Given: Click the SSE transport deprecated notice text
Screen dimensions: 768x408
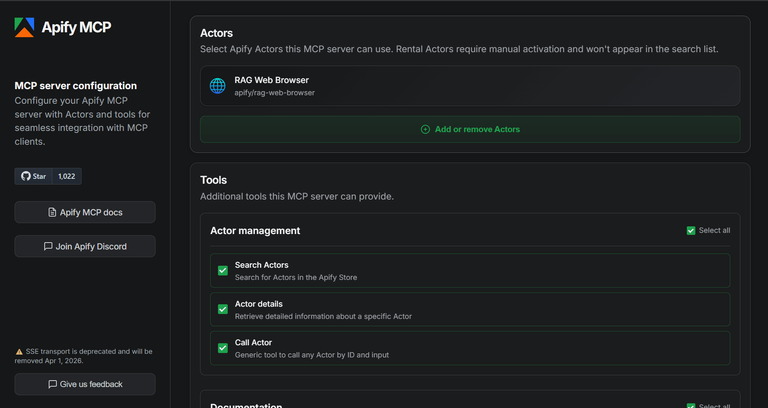Looking at the screenshot, I should pos(84,356).
